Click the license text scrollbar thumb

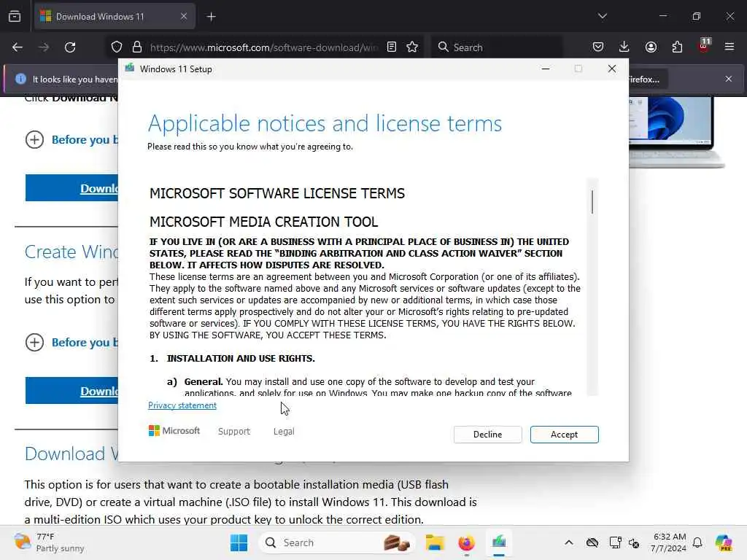(x=592, y=202)
